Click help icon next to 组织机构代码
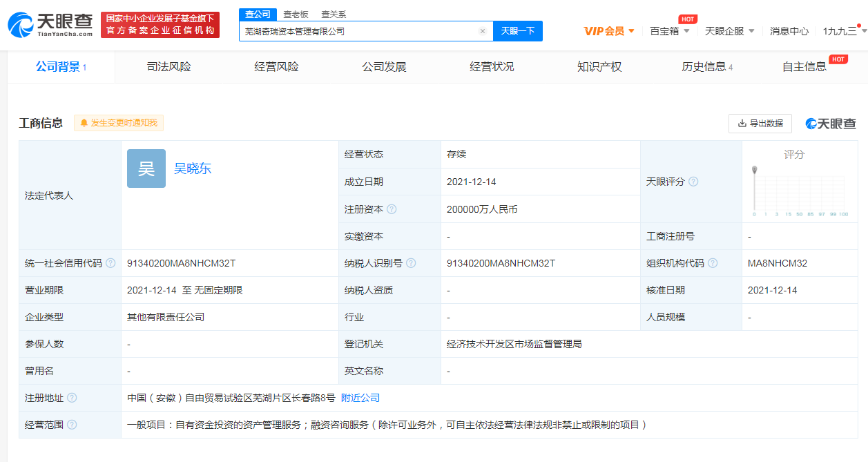Viewport: 868px width, 462px height. (713, 263)
